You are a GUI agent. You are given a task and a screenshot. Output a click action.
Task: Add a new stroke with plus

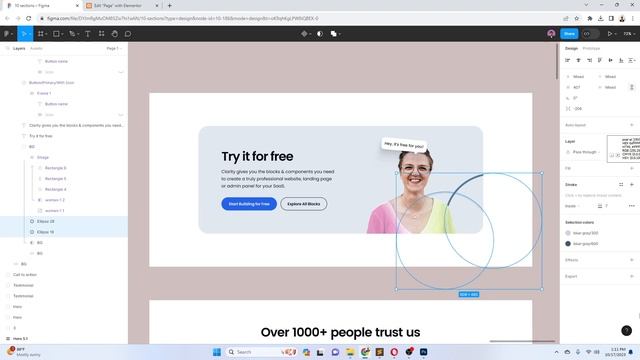(x=632, y=184)
